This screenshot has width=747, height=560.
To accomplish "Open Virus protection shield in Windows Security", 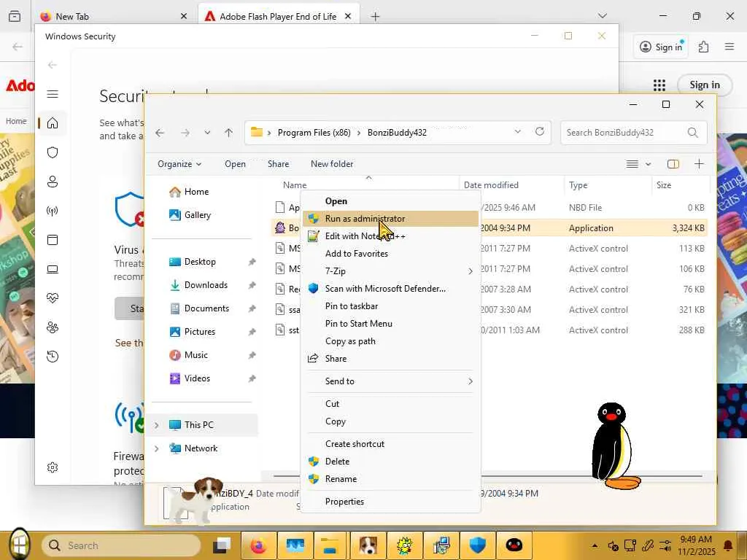I will (53, 152).
